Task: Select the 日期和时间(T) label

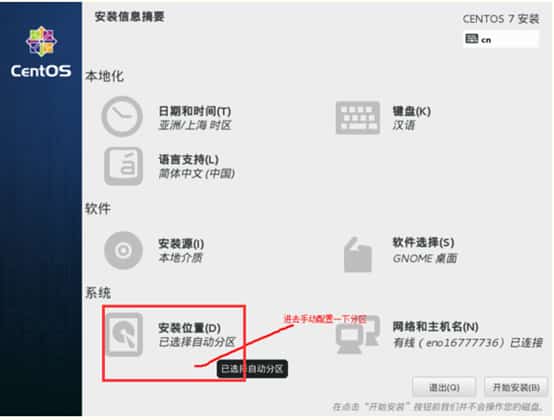Action: [195, 111]
